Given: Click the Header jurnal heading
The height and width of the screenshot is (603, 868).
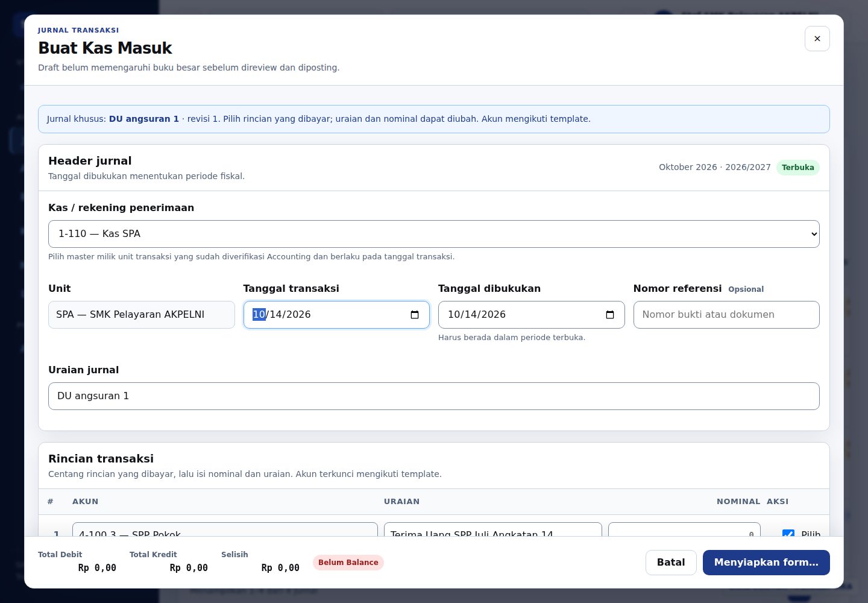Looking at the screenshot, I should (90, 161).
